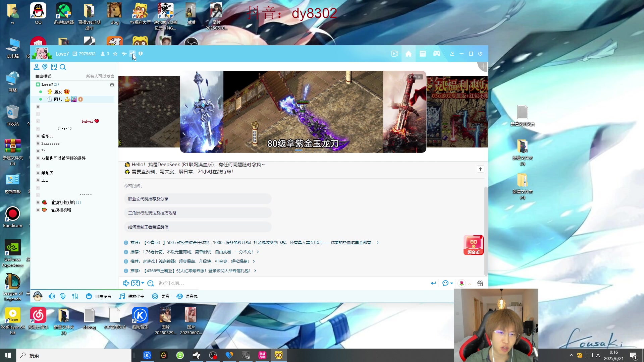Expand the flower gift options arrow
Image resolution: width=644 pixels, height=362 pixels.
(470, 284)
